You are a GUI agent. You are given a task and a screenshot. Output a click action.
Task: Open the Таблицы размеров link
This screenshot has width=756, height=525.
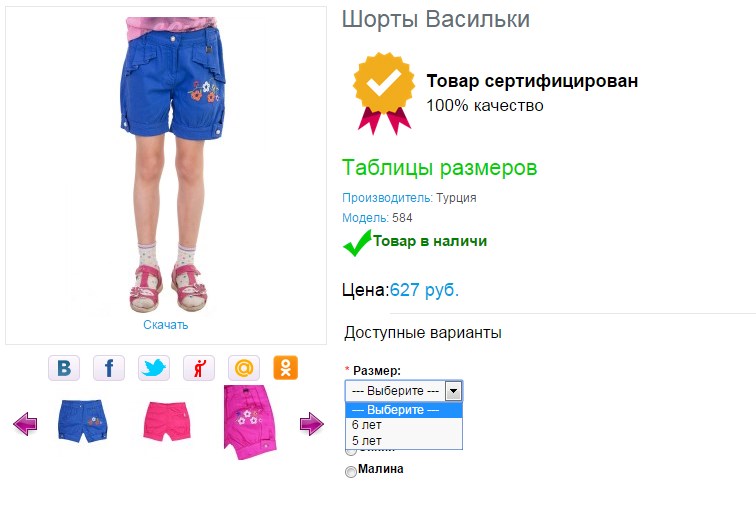(x=439, y=168)
